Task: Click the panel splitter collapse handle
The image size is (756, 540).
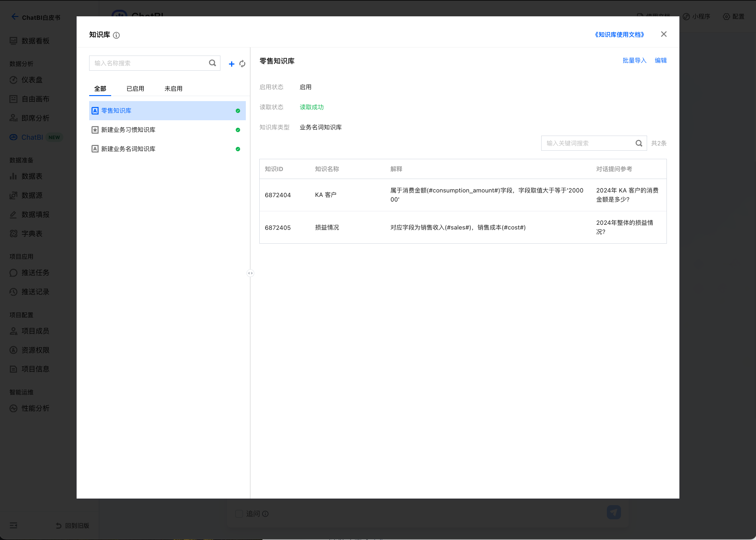Action: [250, 273]
